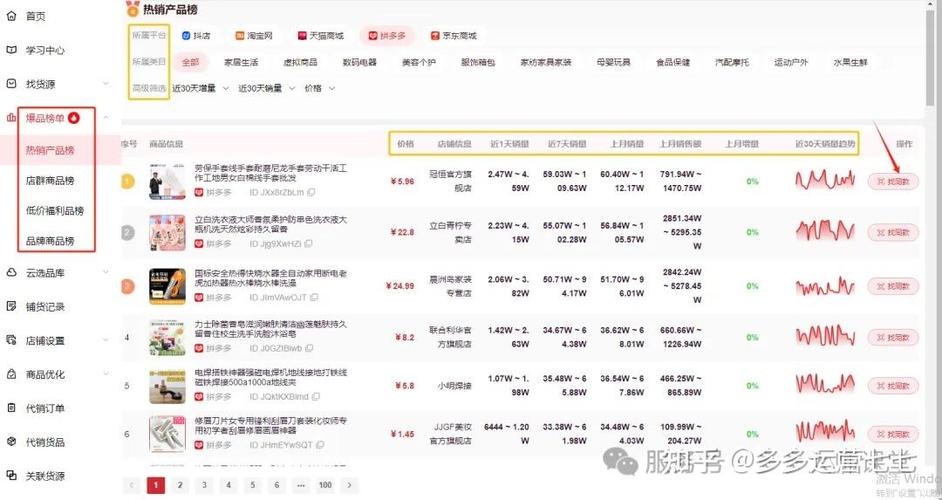
Task: Click 找同款 for JJGF美妆 razor row
Action: [x=893, y=434]
